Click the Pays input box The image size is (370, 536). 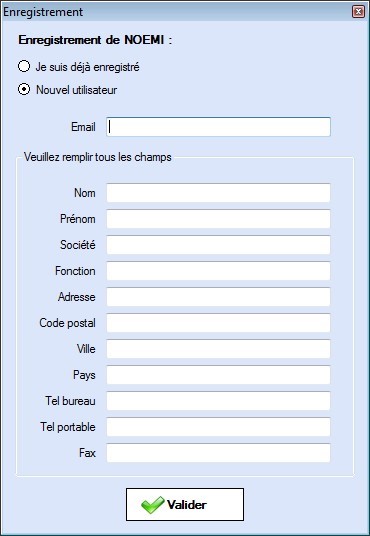[x=218, y=375]
